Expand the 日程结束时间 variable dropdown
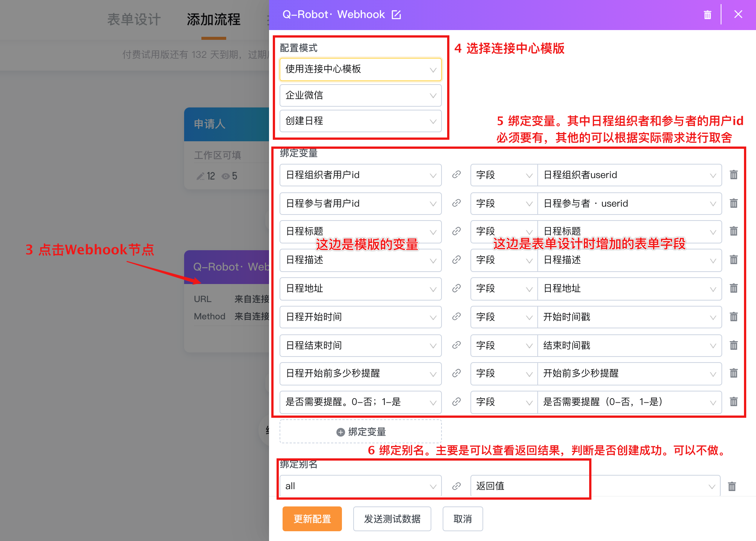756x541 pixels. 361,346
